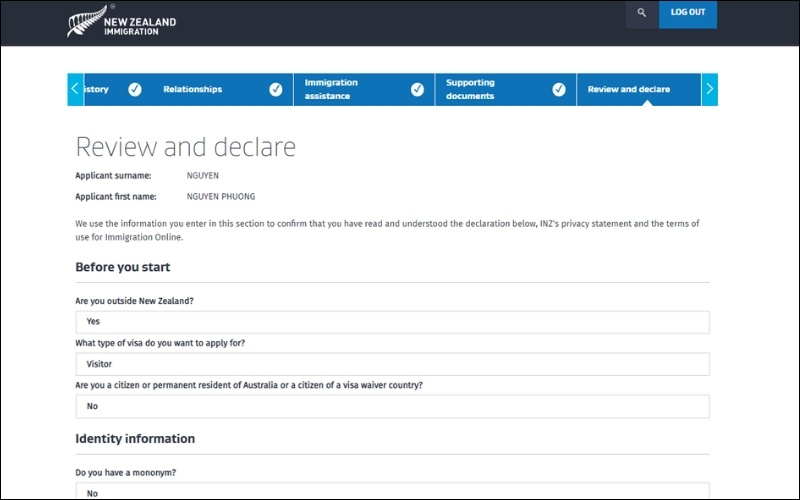Go to the Relationships step tab
800x500 pixels.
pyautogui.click(x=193, y=89)
